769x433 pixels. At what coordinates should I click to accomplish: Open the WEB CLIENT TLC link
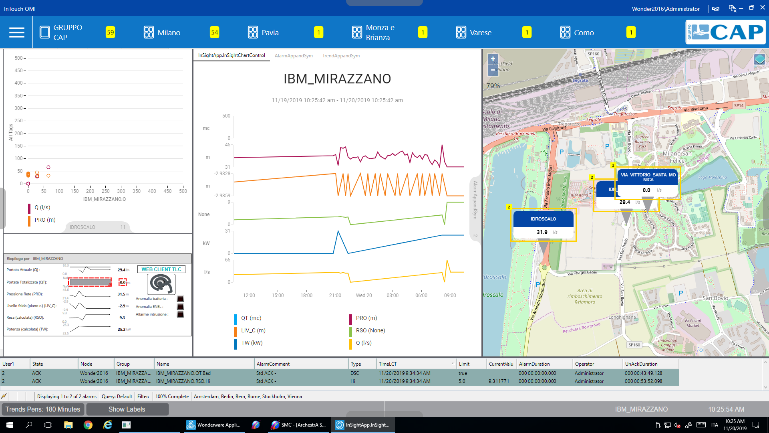(x=161, y=269)
